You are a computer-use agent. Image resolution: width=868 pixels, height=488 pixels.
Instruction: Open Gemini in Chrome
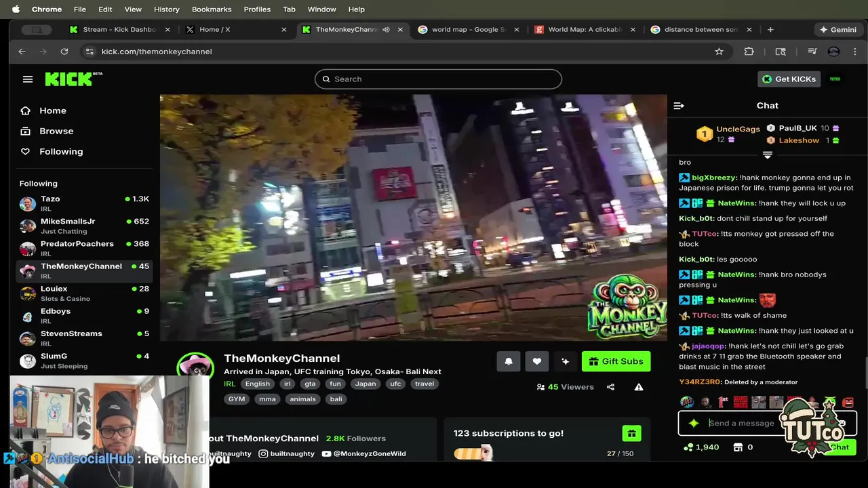tap(838, 30)
